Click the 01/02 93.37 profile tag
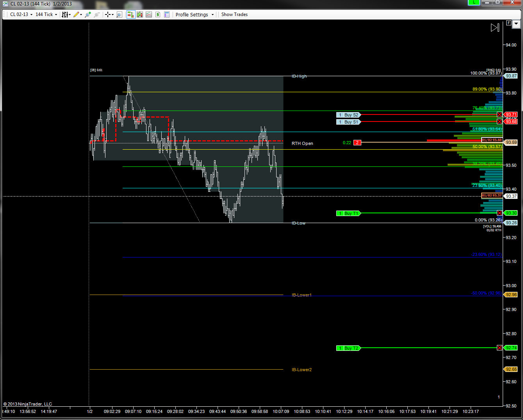This screenshot has height=420, width=523. pos(492,195)
